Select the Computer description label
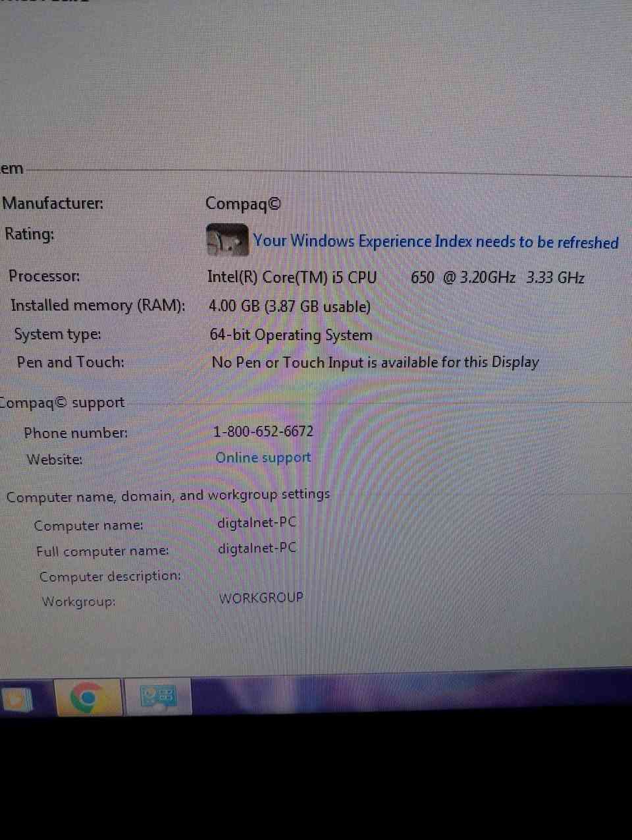The image size is (632, 840). (110, 576)
